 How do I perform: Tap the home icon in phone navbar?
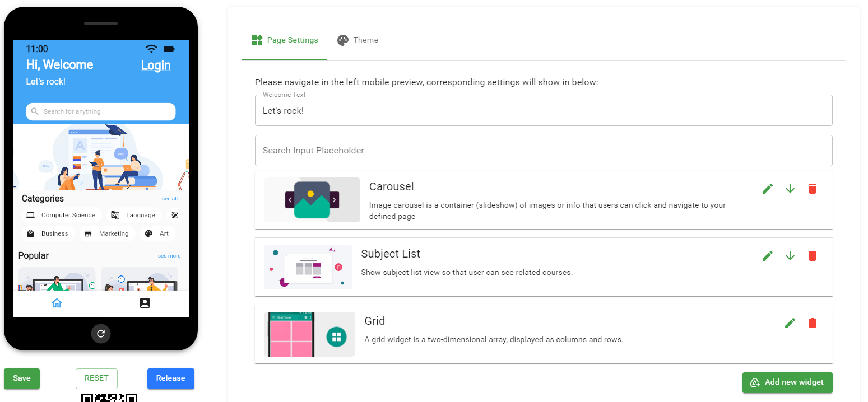click(x=57, y=303)
